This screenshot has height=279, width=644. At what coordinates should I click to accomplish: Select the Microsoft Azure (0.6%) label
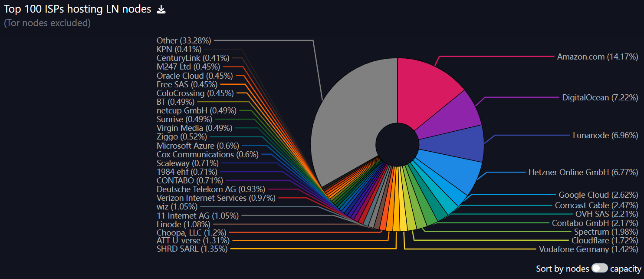tap(198, 146)
